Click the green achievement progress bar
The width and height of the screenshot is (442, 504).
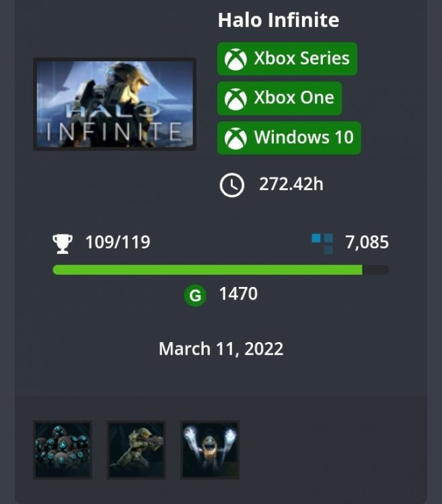[221, 269]
